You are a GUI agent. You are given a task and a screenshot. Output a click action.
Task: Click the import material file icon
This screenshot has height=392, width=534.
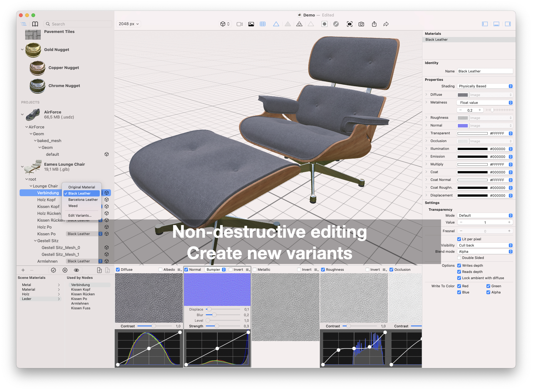99,270
